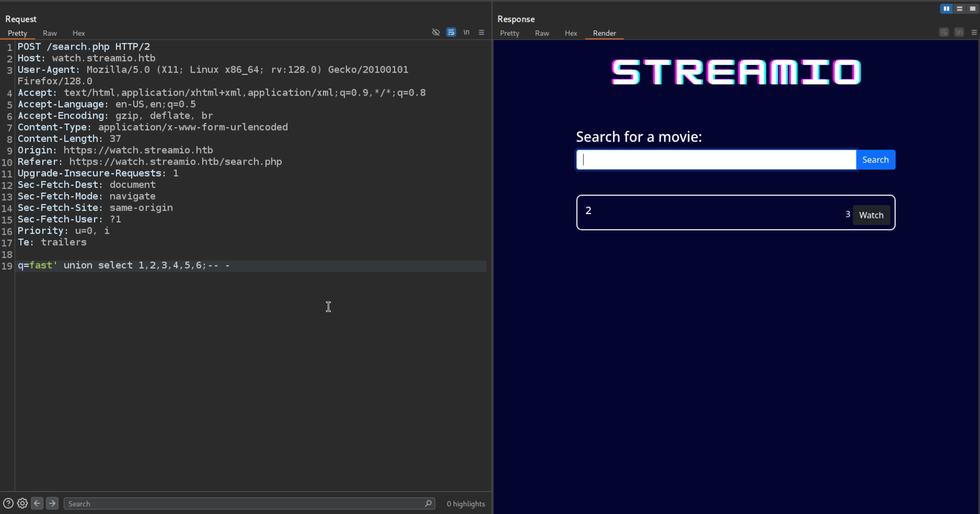Open the request pane options menu
This screenshot has height=514, width=980.
482,32
